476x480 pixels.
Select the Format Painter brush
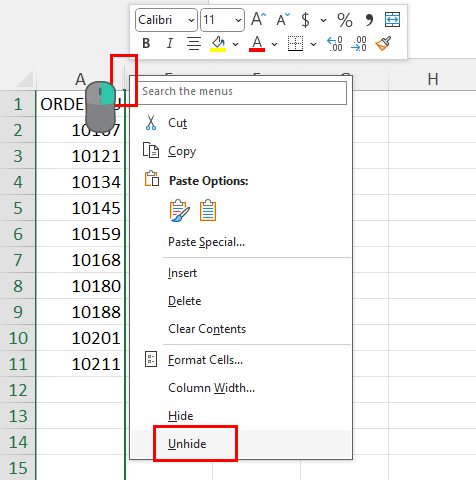pos(383,44)
